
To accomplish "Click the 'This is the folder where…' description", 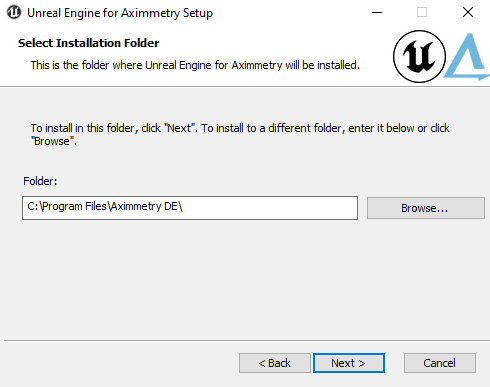I will click(195, 65).
